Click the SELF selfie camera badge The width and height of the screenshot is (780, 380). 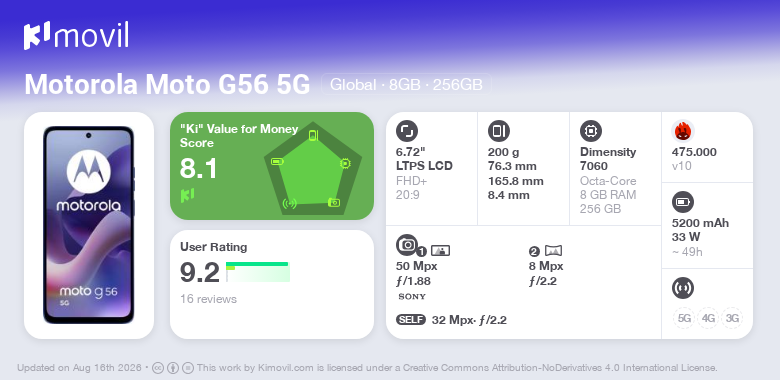pos(411,320)
